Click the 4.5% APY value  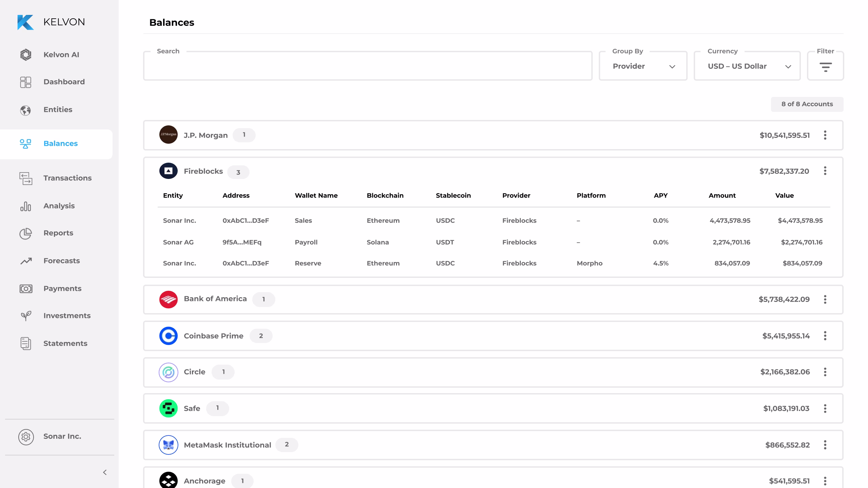(x=661, y=263)
